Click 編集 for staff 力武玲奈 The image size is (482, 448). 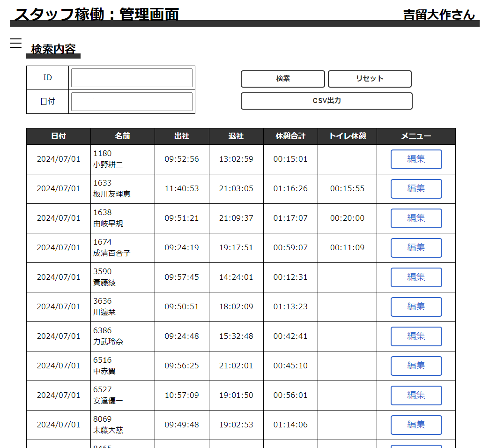point(416,336)
